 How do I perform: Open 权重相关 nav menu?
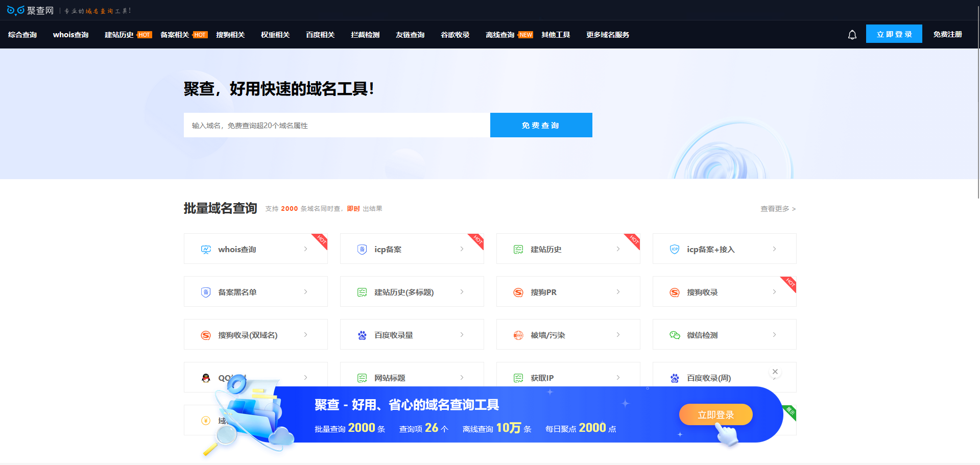(x=275, y=35)
